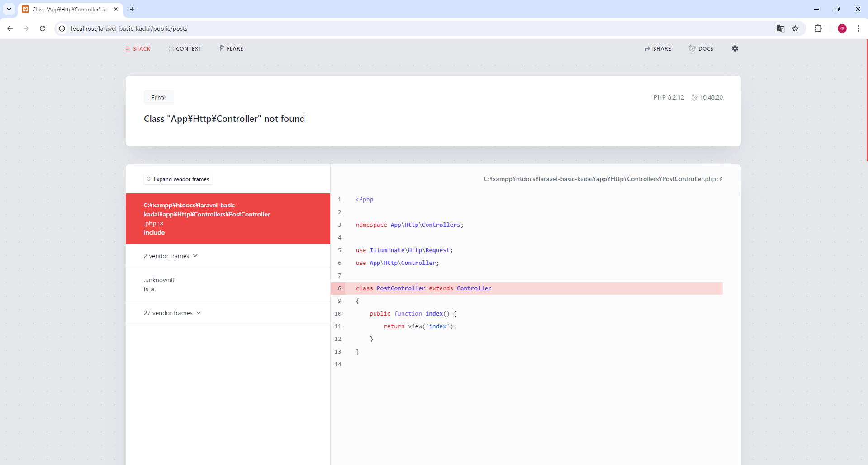The height and width of the screenshot is (465, 868).
Task: Open the SHARE error menu
Action: [658, 49]
